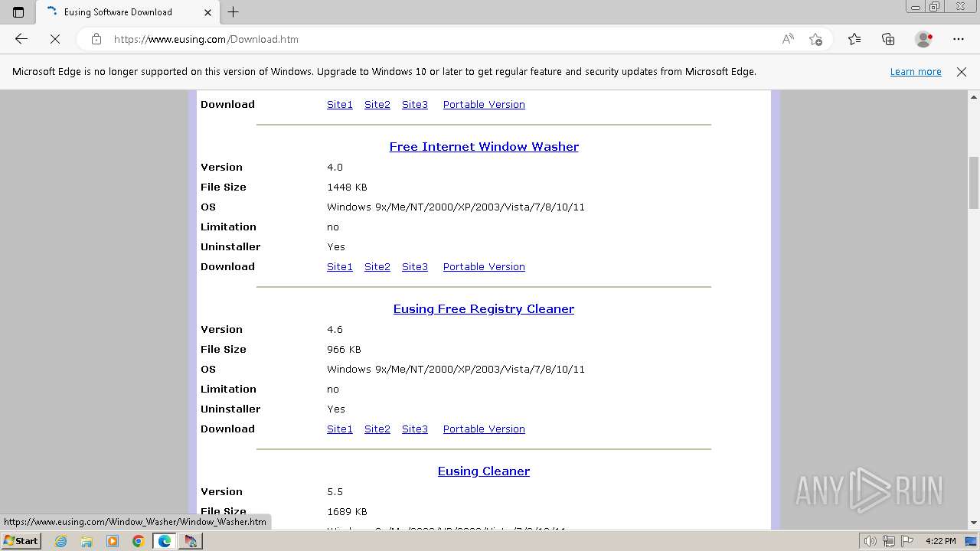
Task: Click the 4:22 PM system clock
Action: pyautogui.click(x=940, y=541)
